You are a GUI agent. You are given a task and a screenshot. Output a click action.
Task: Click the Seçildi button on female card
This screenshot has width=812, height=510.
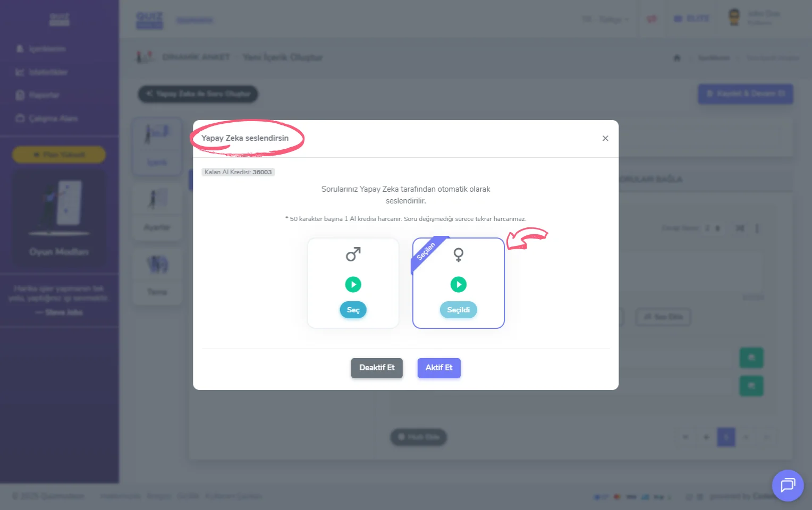click(459, 310)
